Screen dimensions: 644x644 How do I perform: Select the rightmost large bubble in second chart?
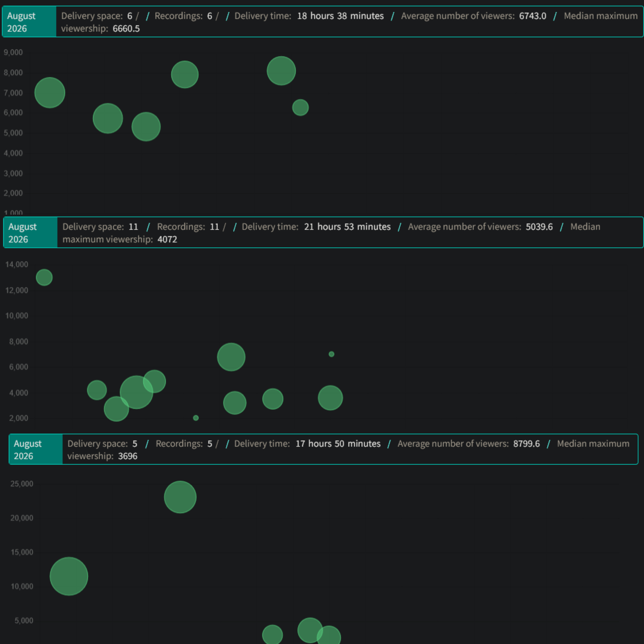tap(330, 398)
